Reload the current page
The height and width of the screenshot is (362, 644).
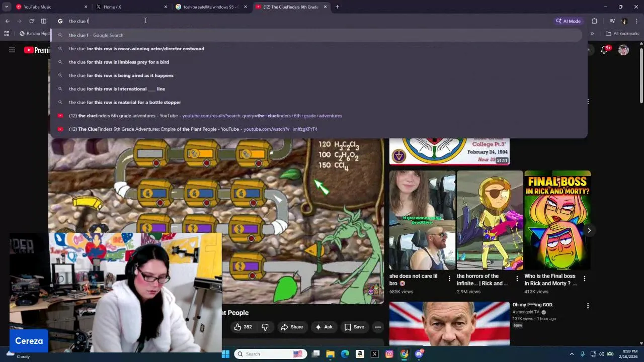[x=31, y=21]
